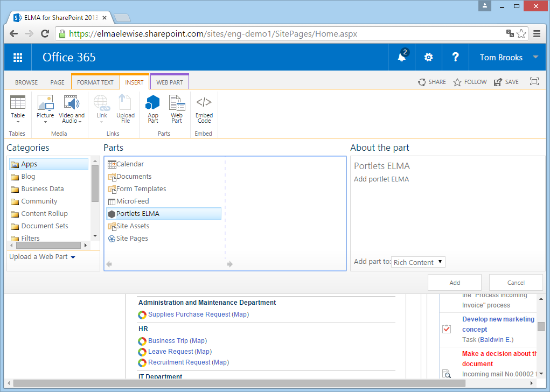
Task: Open Develop new marketing concept task
Action: point(498,324)
